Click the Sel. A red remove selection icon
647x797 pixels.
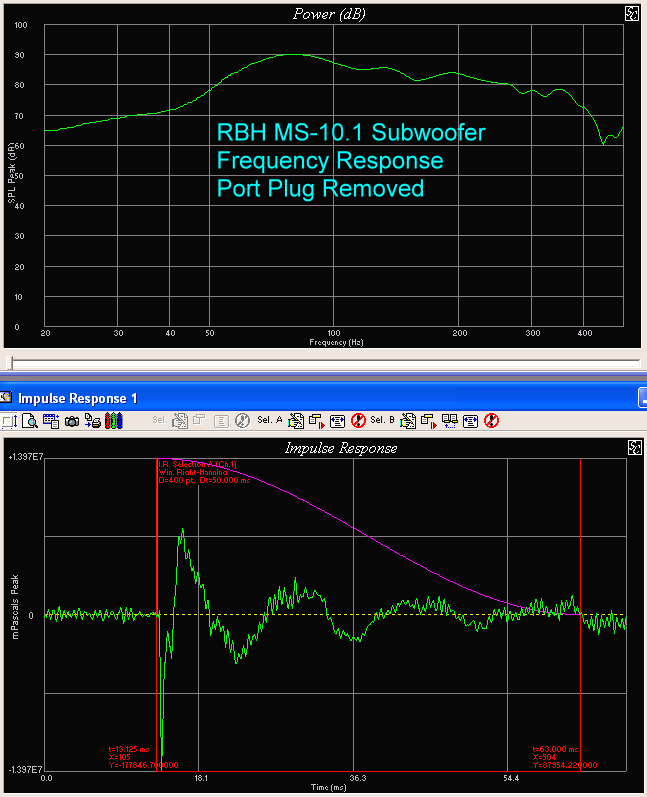[x=358, y=421]
